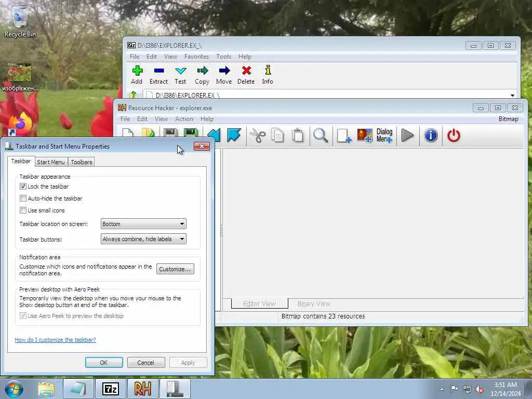This screenshot has height=399, width=532.
Task: Select Binary View tab in Resource Hacker
Action: (314, 303)
